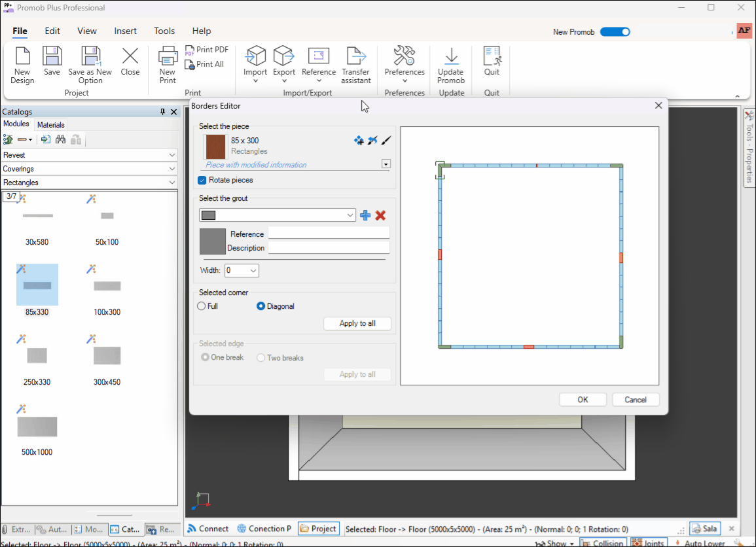Open the View menu
This screenshot has width=756, height=547.
point(87,31)
